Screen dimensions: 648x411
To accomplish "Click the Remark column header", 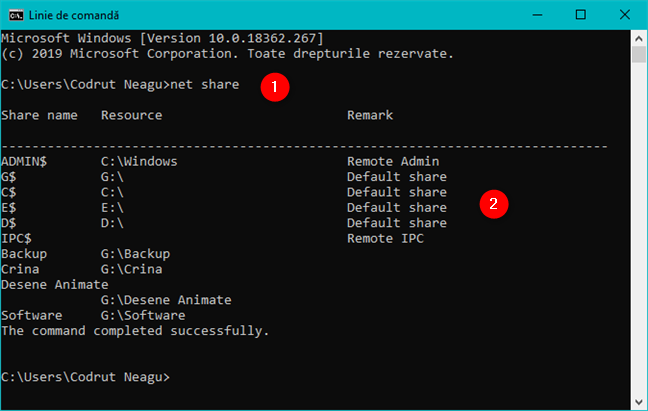I will [370, 115].
